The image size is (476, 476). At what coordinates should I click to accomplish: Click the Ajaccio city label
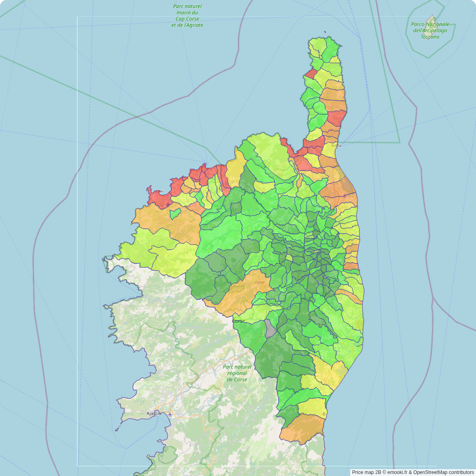click(154, 413)
